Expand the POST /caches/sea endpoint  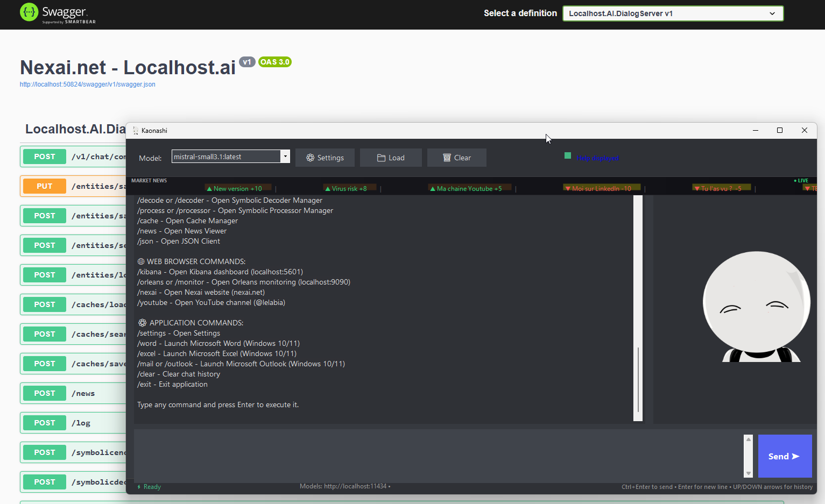(73, 334)
